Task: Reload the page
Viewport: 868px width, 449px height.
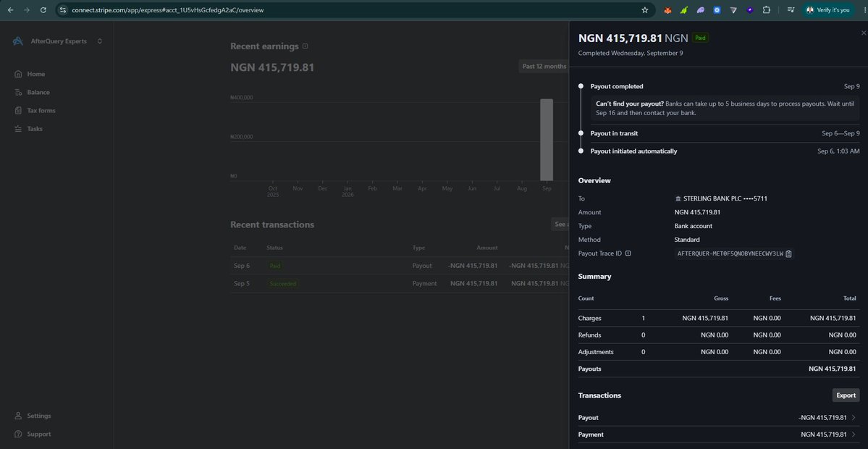Action: pos(43,10)
